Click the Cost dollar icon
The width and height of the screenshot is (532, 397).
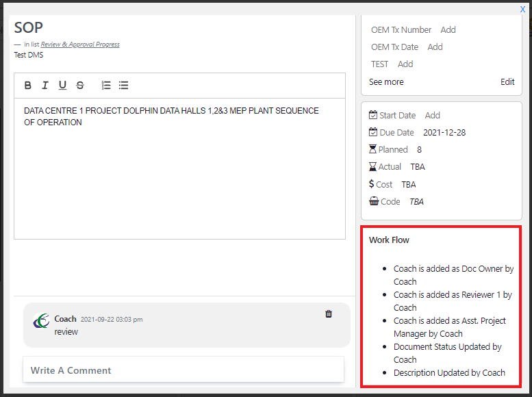coord(372,184)
